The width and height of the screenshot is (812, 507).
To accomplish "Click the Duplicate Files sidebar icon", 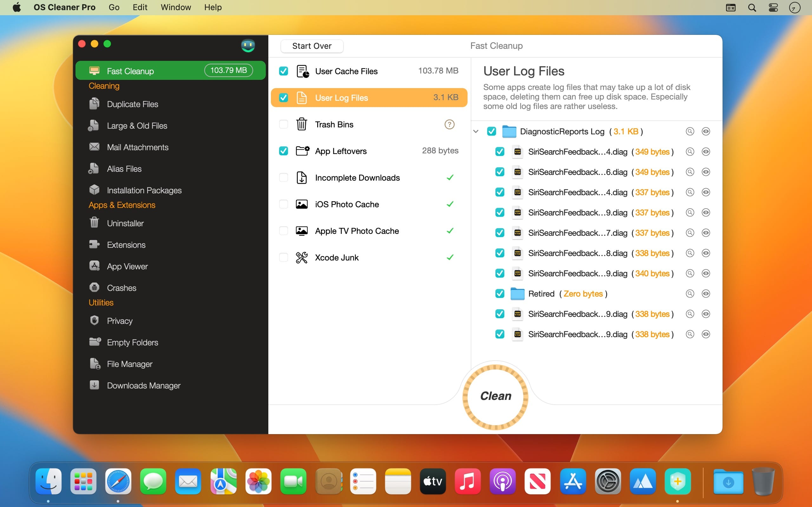I will (94, 104).
